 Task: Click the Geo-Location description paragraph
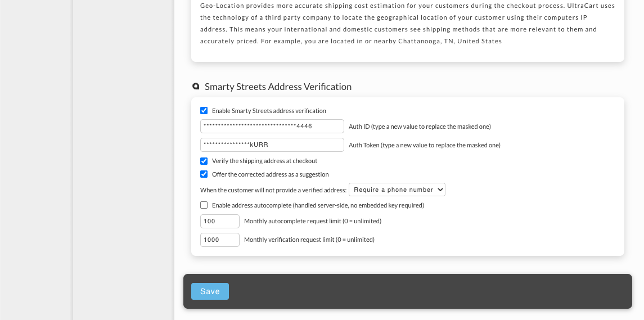click(x=407, y=24)
